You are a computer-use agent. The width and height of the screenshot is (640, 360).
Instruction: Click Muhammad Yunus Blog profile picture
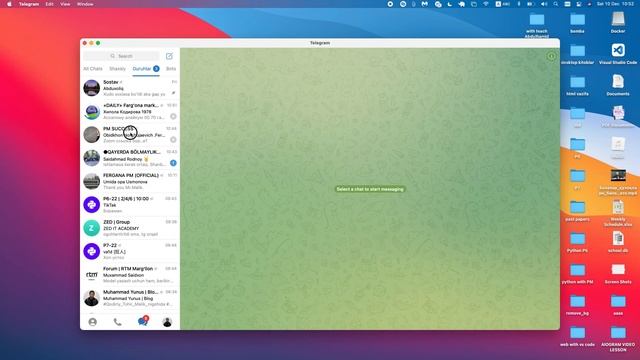pyautogui.click(x=91, y=298)
